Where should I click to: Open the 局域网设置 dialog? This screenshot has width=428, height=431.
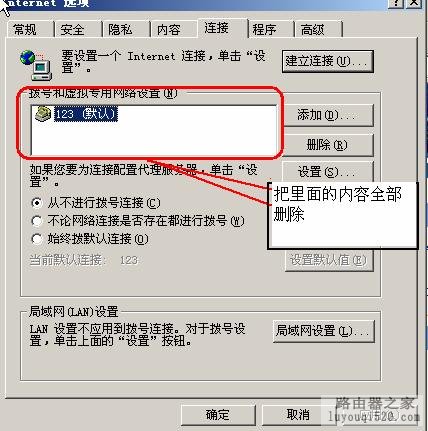[x=324, y=331]
